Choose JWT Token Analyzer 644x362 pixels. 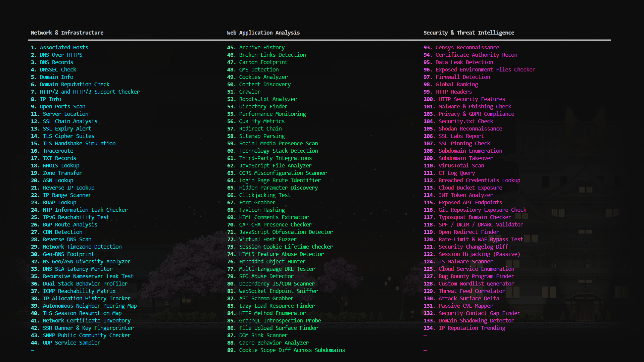[x=465, y=195]
